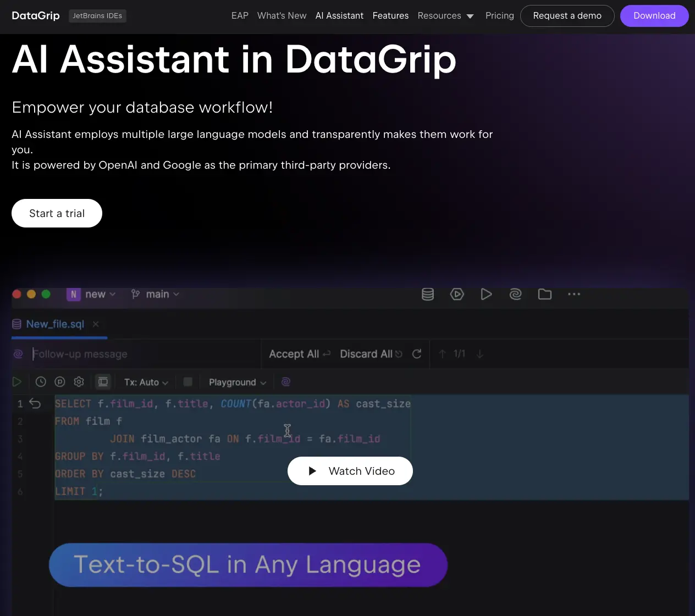Open execution settings with the gear icon
The height and width of the screenshot is (616, 695).
tap(79, 381)
